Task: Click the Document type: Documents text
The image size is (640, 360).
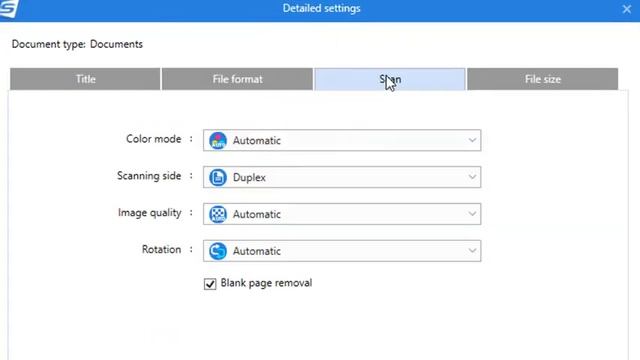Action: pos(77,44)
